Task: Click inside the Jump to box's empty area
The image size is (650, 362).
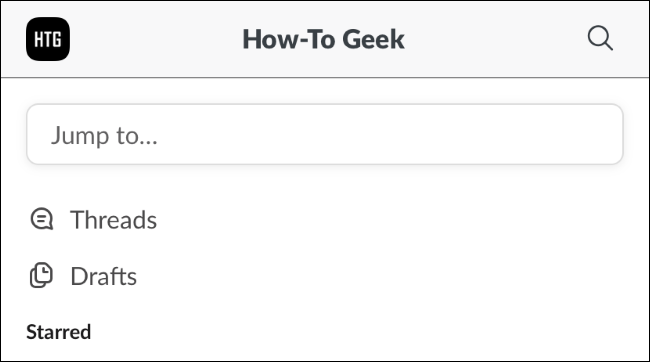Action: coord(390,134)
